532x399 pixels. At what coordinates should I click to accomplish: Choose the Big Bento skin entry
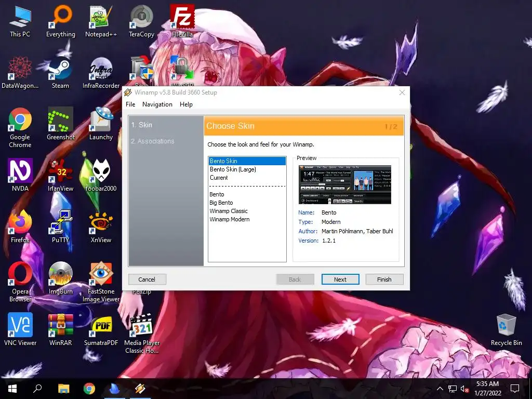coord(247,203)
